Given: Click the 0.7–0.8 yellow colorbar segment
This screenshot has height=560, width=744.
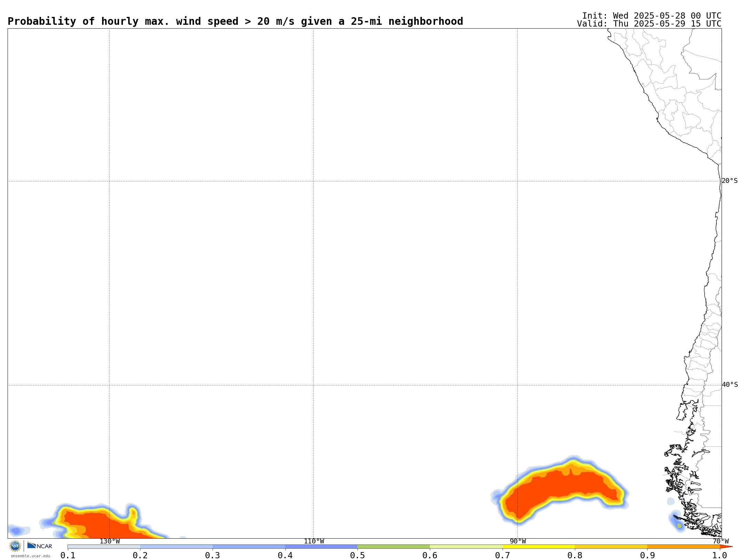Looking at the screenshot, I should point(539,547).
